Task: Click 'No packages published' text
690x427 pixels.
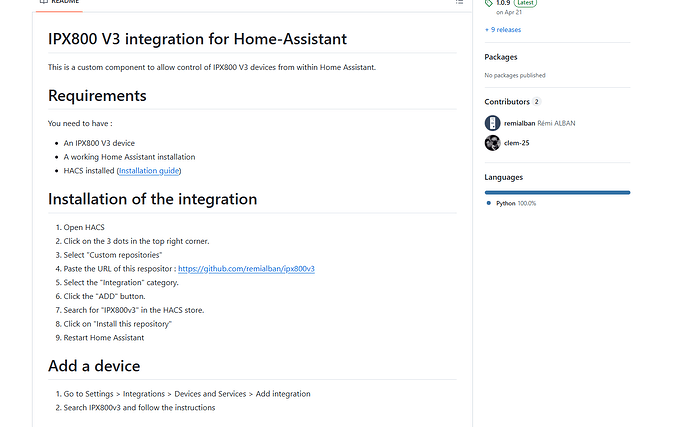Action: (x=515, y=75)
